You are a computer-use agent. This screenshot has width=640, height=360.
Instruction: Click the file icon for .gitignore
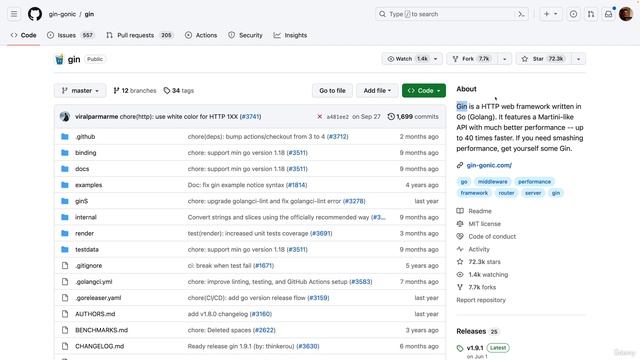(64, 266)
